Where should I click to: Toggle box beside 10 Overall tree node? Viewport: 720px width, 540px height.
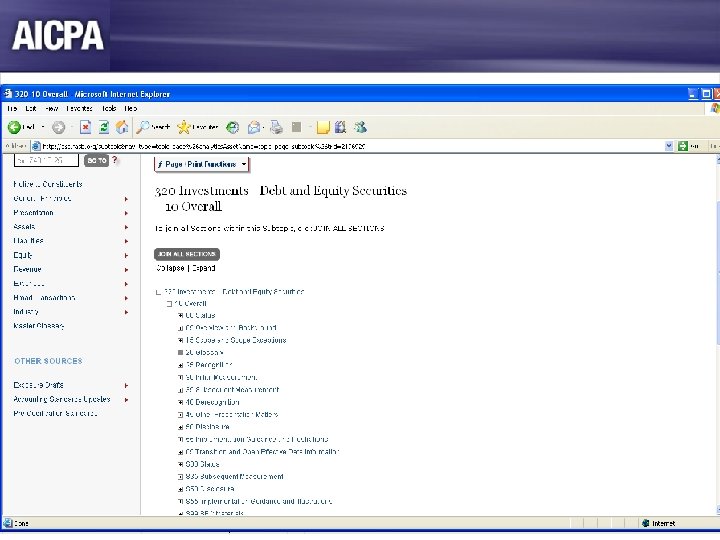pyautogui.click(x=169, y=304)
